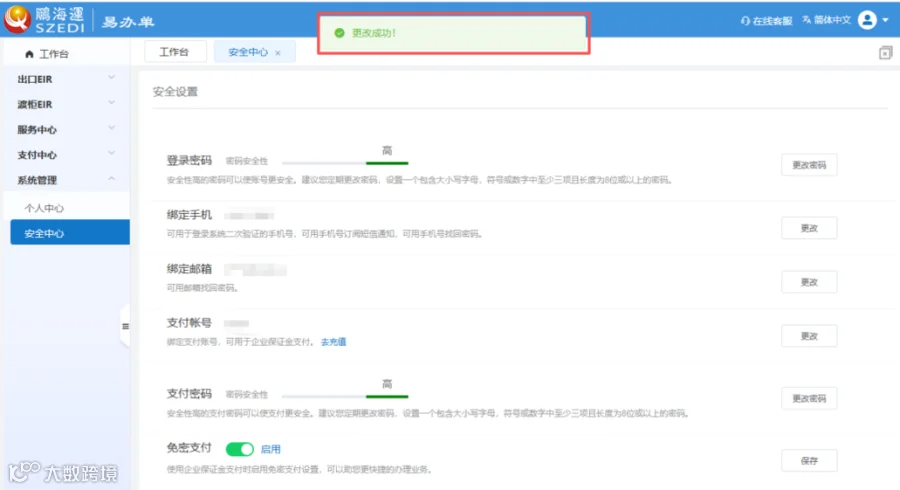Click the SZEDI logo icon
The width and height of the screenshot is (900, 490).
coord(17,18)
